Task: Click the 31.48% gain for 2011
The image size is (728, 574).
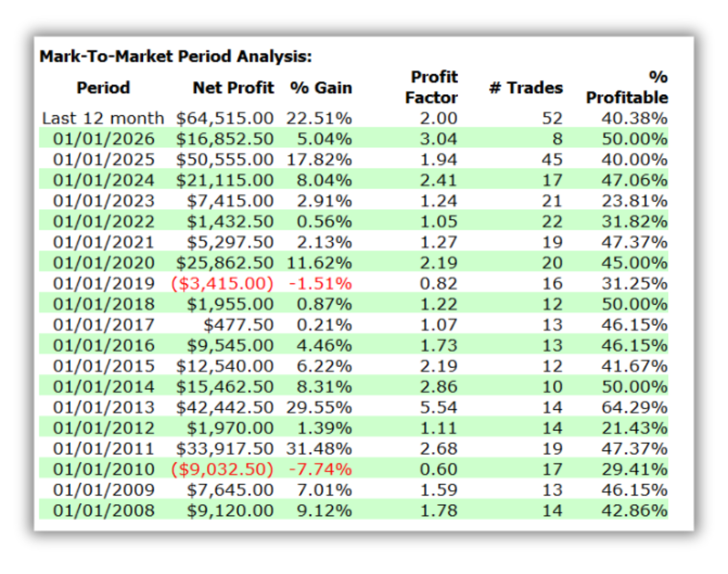Action: (x=319, y=449)
